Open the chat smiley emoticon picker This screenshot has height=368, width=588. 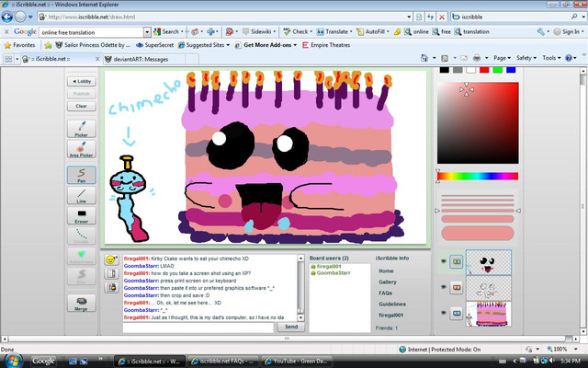click(x=111, y=260)
